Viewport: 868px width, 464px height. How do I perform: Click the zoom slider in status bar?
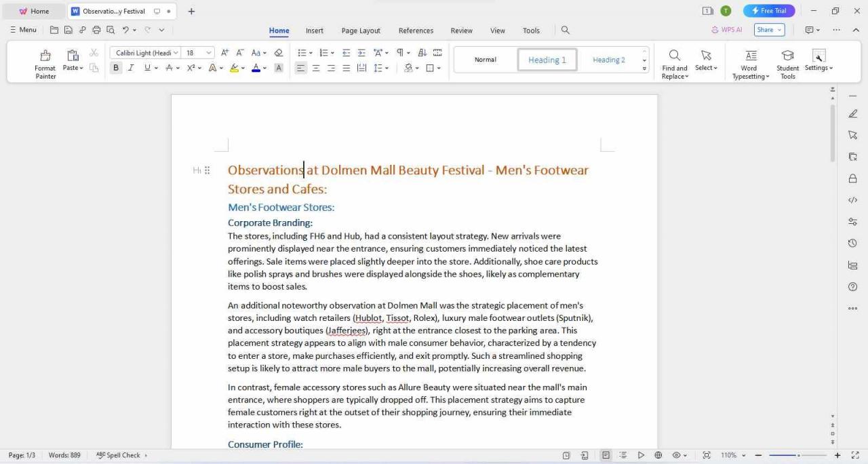[797, 455]
